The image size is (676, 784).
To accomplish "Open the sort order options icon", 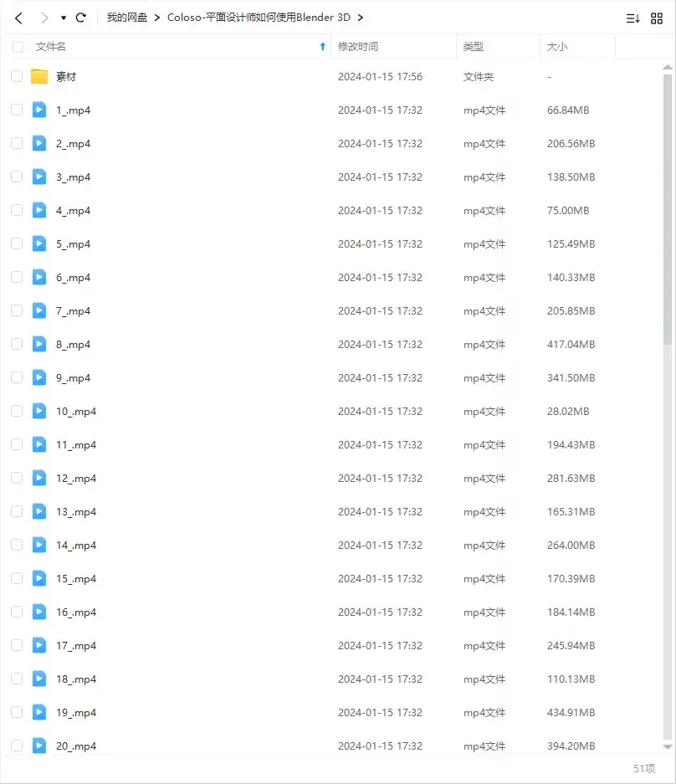I will click(x=632, y=18).
